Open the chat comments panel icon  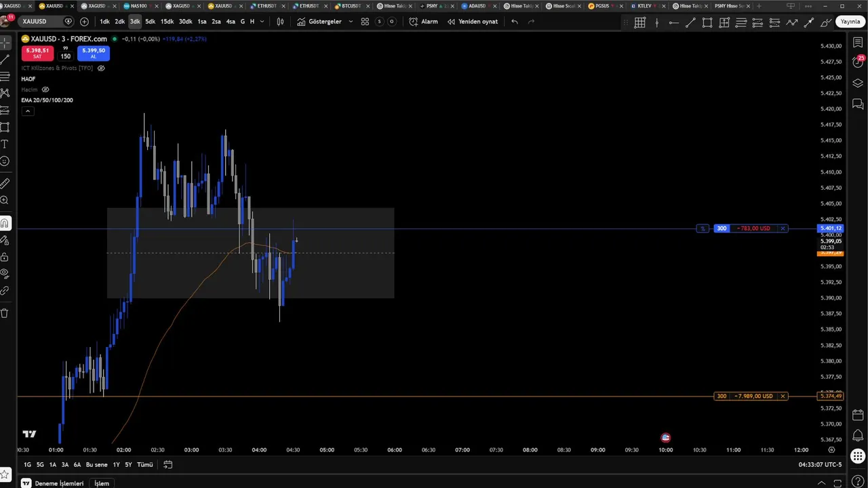[x=858, y=104]
